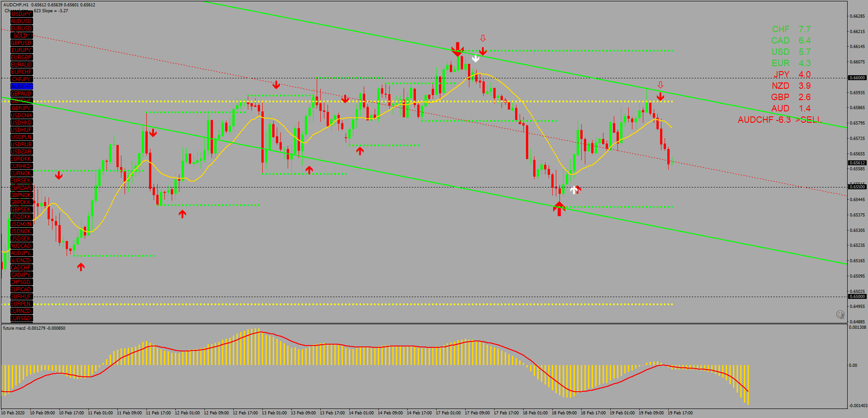
Task: Switch to the USDHUF symbol button
Action: [x=22, y=130]
